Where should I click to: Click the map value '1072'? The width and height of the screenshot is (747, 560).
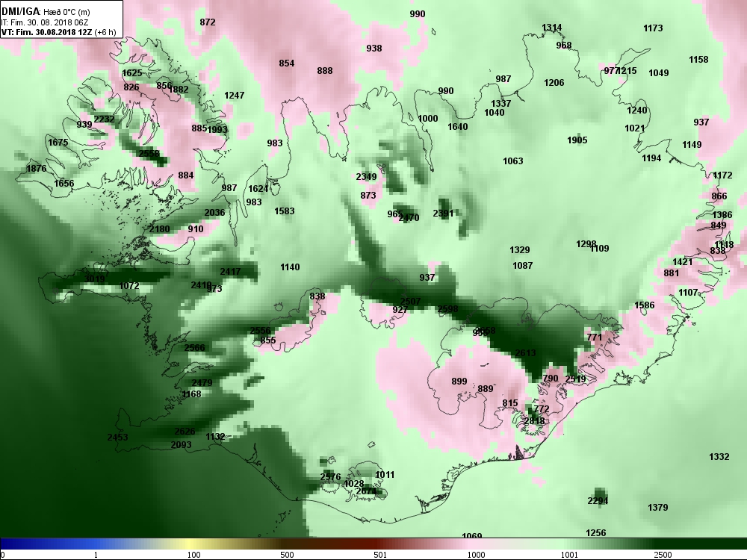(x=129, y=286)
